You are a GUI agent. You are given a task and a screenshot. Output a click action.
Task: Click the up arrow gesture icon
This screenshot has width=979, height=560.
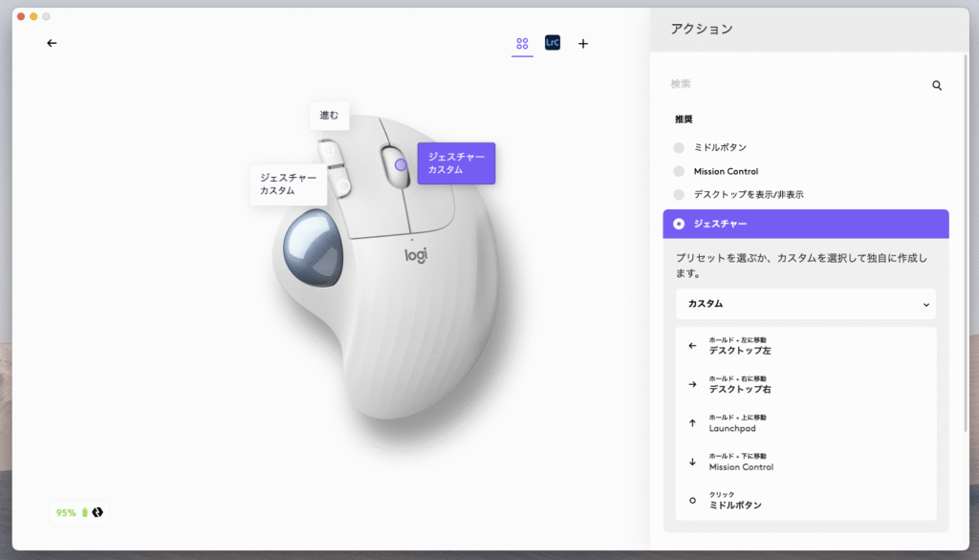[x=692, y=423]
